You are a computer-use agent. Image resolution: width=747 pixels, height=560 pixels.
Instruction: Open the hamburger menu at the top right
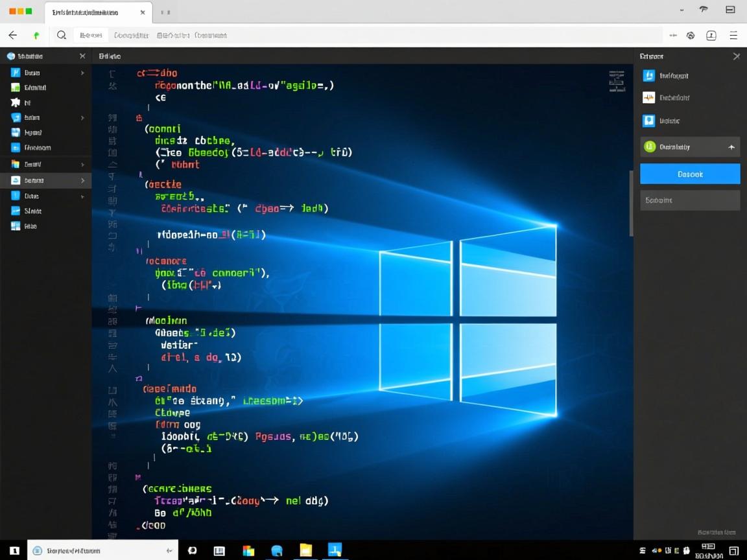point(733,35)
